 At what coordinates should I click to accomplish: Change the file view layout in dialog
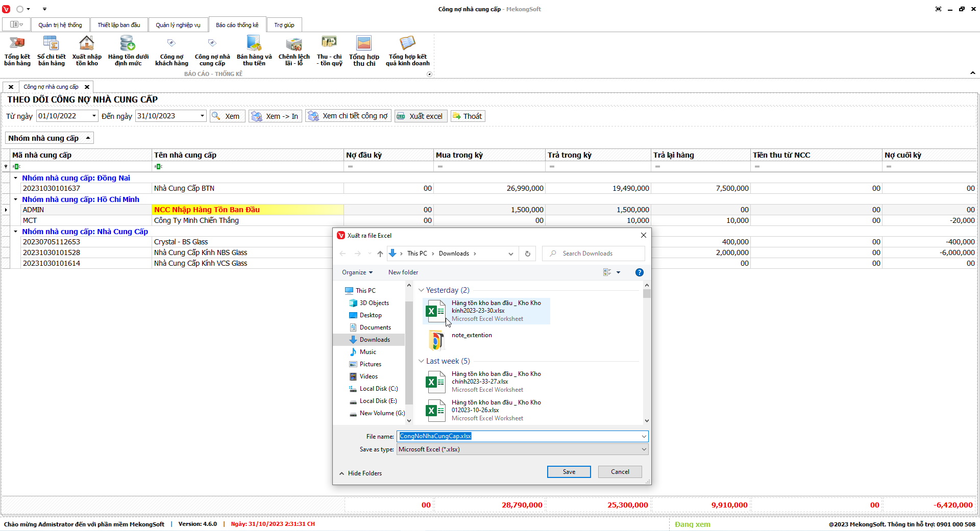(607, 272)
